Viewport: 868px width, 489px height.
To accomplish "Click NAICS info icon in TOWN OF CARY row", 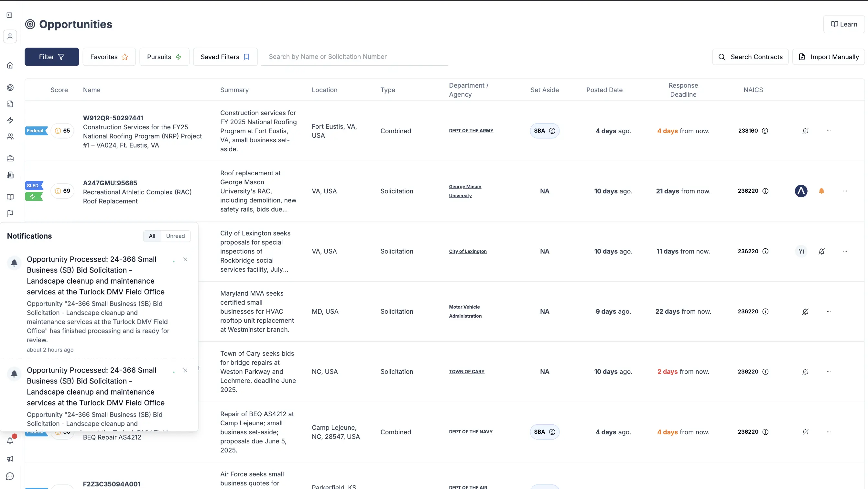I will [x=765, y=371].
